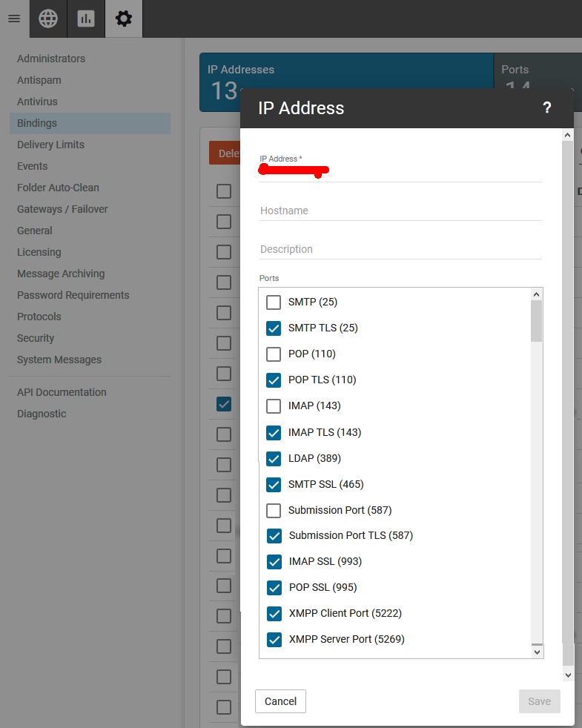Open Antispam settings in sidebar
582x728 pixels.
39,80
